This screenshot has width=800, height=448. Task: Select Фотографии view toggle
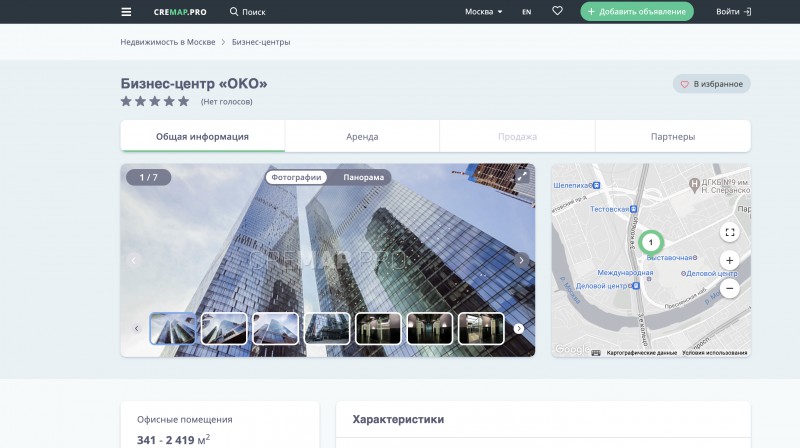(x=296, y=177)
